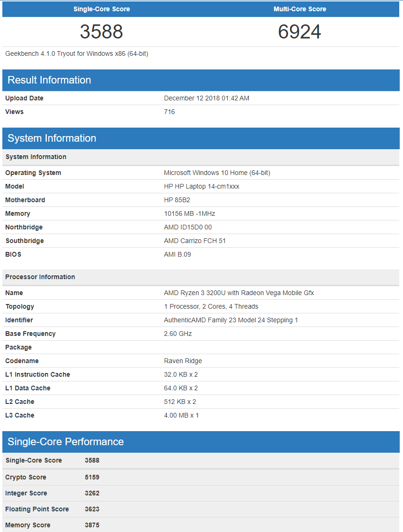Click the Crypto Score row label
Image resolution: width=403 pixels, height=532 pixels.
(26, 477)
